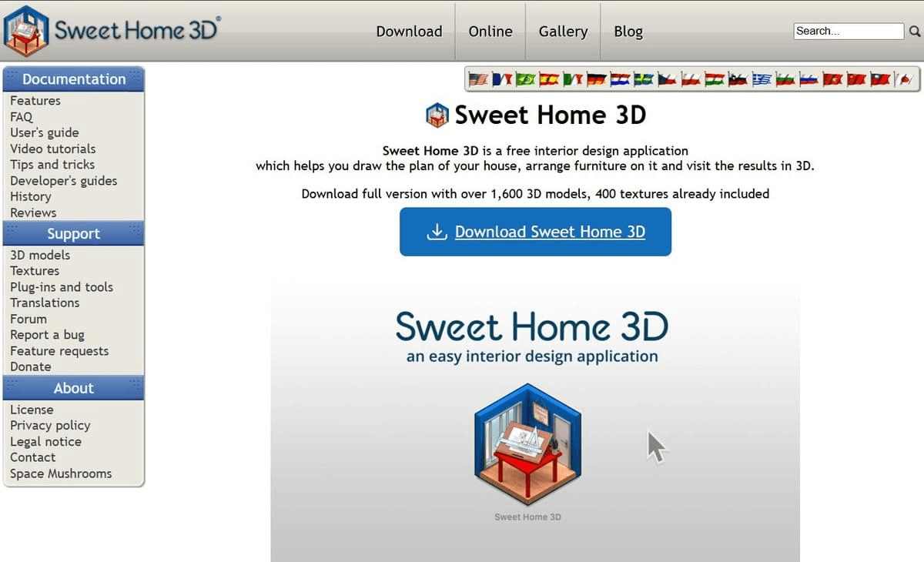Select the Taiwan flag
This screenshot has width=924, height=562.
click(x=879, y=79)
